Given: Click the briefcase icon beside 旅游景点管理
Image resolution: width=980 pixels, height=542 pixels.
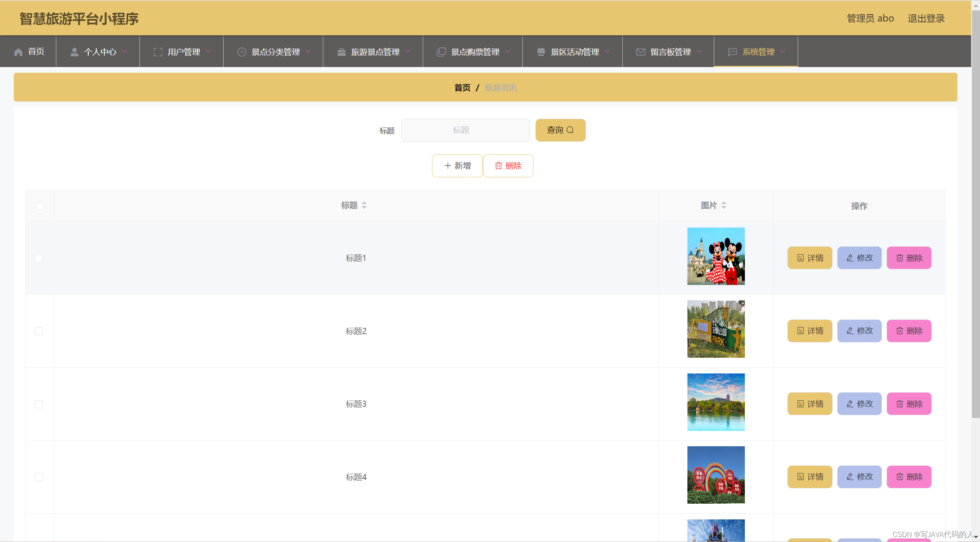Looking at the screenshot, I should pos(341,52).
